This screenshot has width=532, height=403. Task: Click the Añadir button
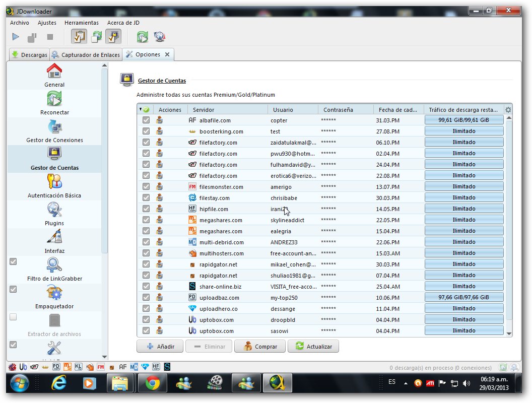(160, 347)
